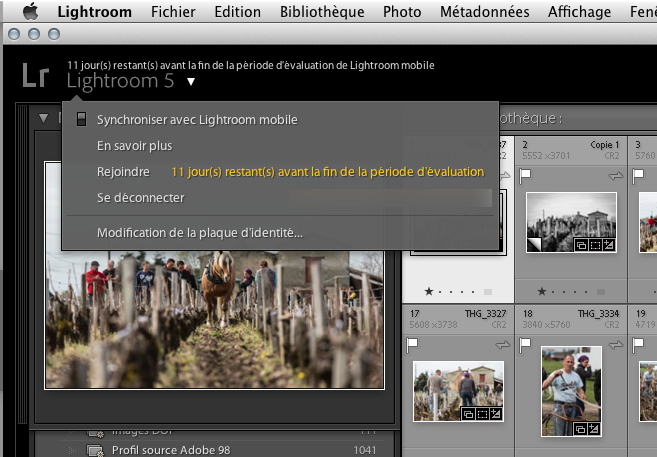Click the sync arrows icon on photo 1

(x=505, y=176)
